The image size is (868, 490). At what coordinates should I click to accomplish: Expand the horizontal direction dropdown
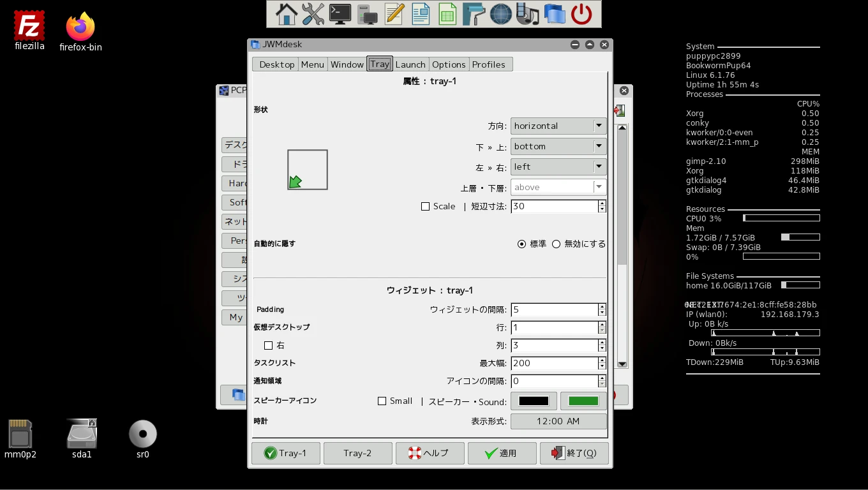point(558,126)
